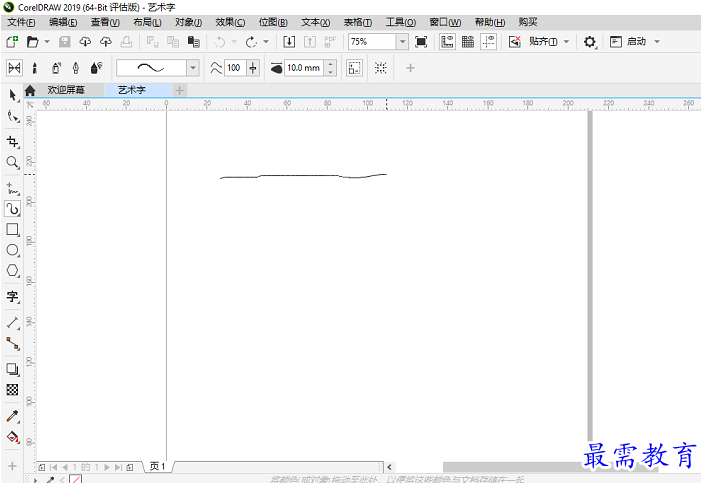
Task: Select the 页 1 page tab
Action: click(157, 466)
